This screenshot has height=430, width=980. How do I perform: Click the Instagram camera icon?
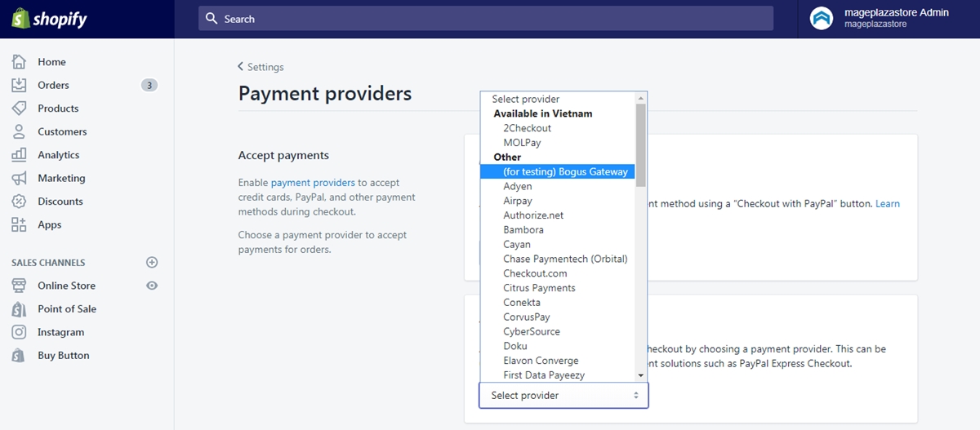19,332
